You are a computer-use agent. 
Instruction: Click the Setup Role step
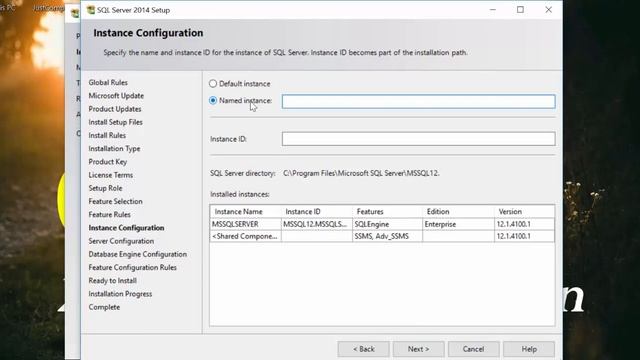point(105,188)
